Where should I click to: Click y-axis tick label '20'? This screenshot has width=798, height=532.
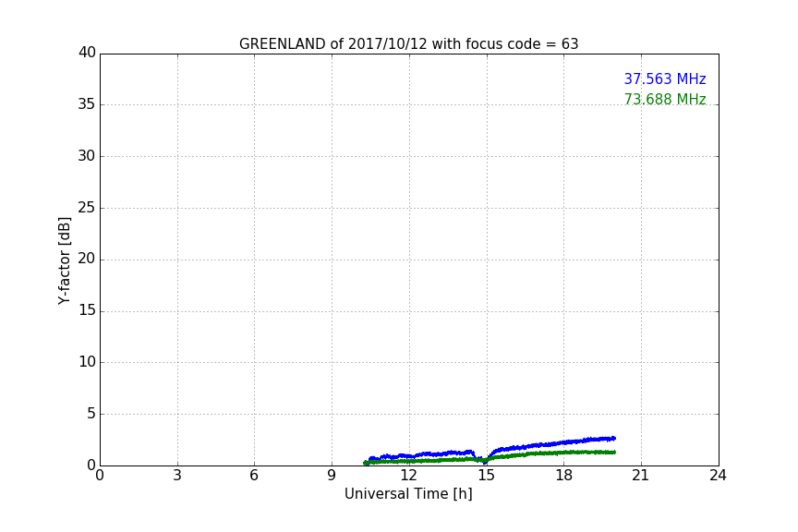(x=87, y=259)
